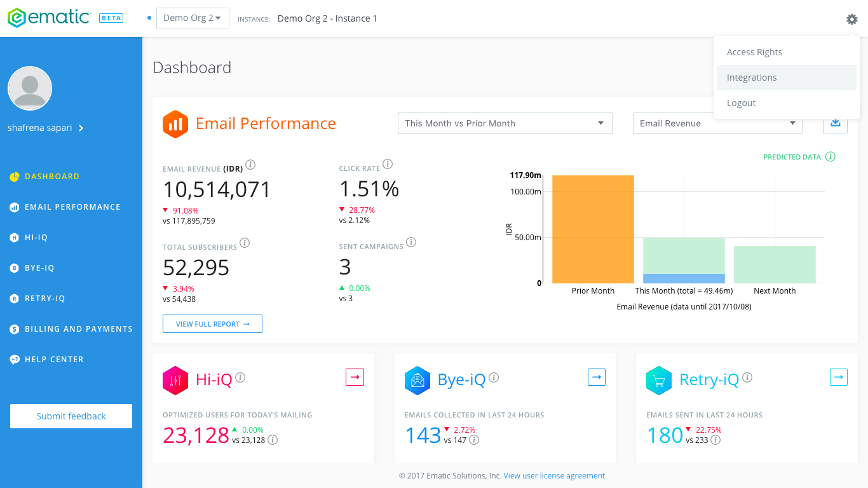Screen dimensions: 868x488
Task: Expand the shafrena sapari profile chevron
Action: click(x=81, y=128)
